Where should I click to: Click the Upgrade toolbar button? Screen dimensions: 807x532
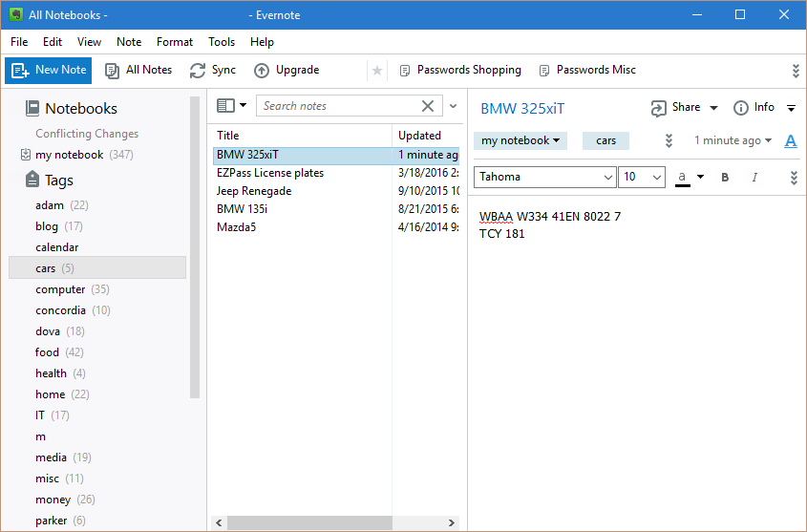287,70
